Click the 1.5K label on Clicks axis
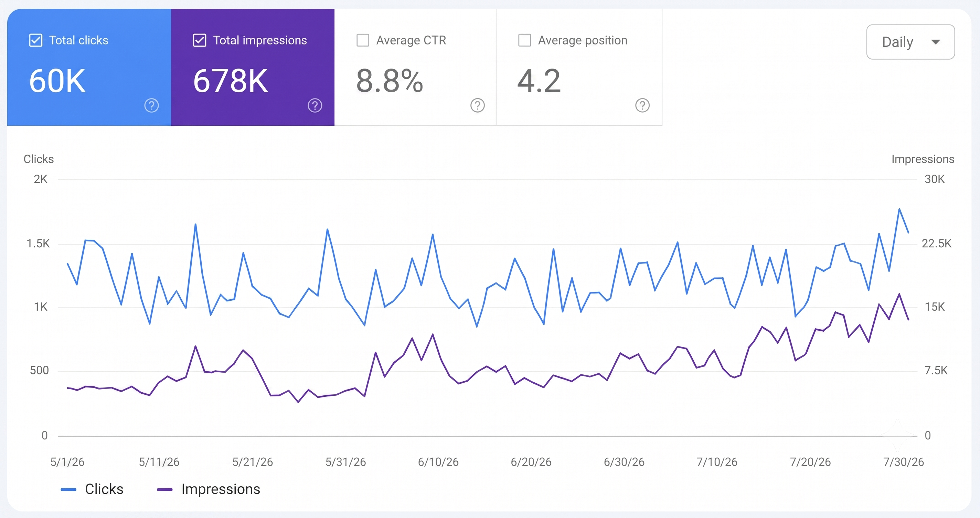 point(38,244)
